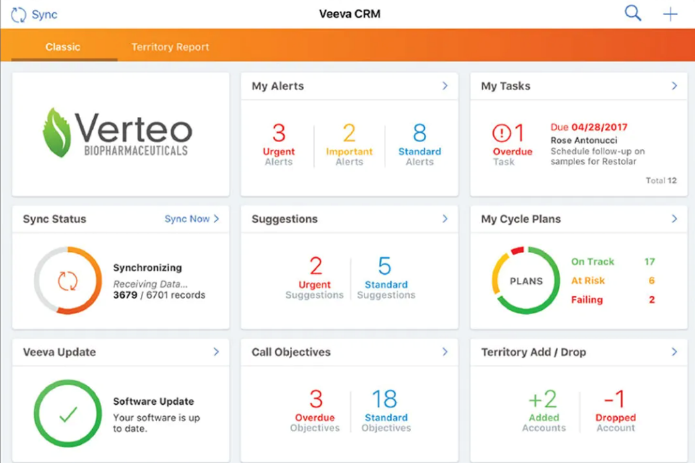Open the 18 Standard Objectives
This screenshot has height=463, width=695.
click(386, 410)
